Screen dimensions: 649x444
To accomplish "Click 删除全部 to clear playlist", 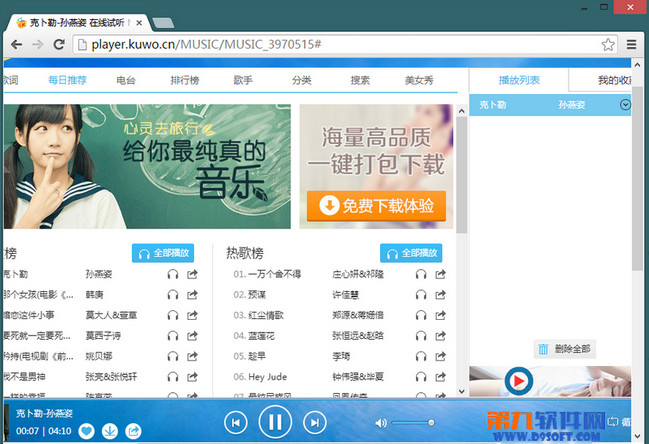I will [565, 349].
